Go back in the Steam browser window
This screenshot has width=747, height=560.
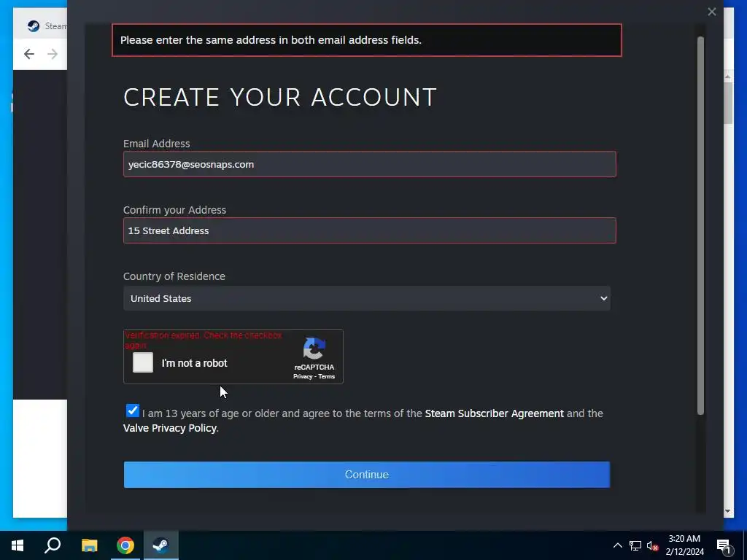[29, 54]
